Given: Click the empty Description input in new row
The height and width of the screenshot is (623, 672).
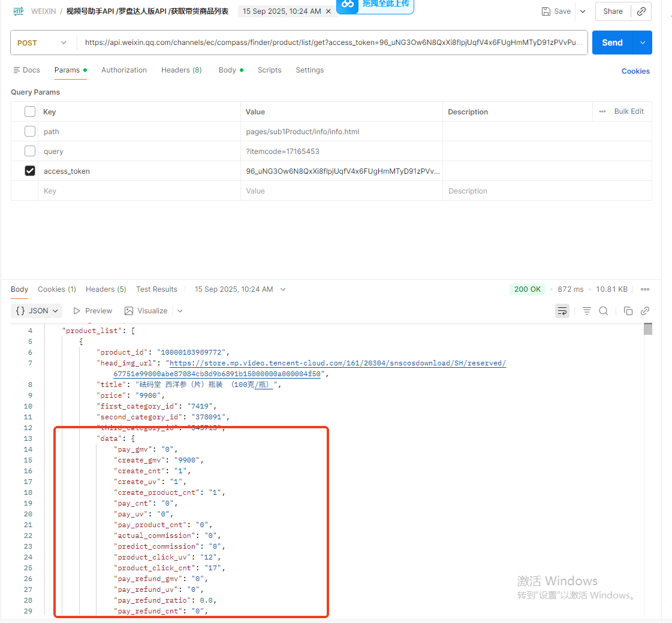Looking at the screenshot, I should click(x=547, y=191).
